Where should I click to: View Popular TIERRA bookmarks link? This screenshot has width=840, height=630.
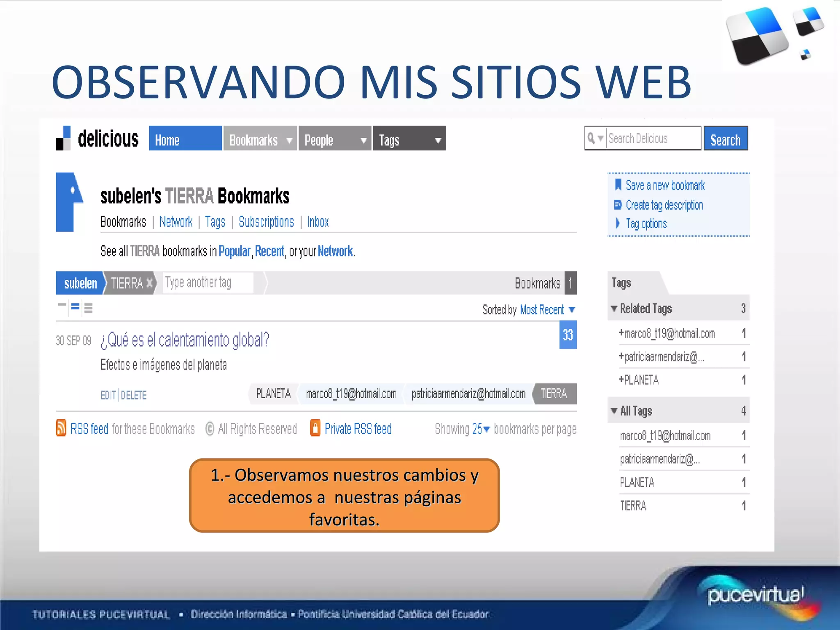pyautogui.click(x=234, y=251)
